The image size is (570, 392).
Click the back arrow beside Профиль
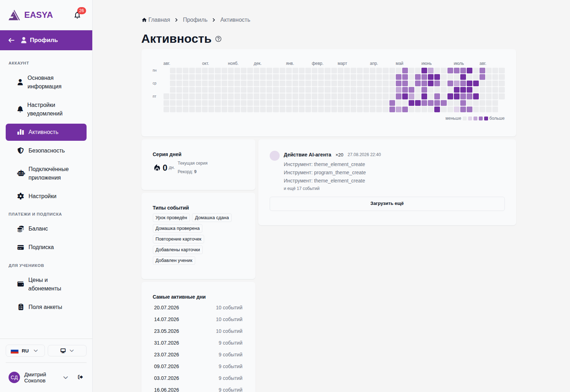(11, 40)
